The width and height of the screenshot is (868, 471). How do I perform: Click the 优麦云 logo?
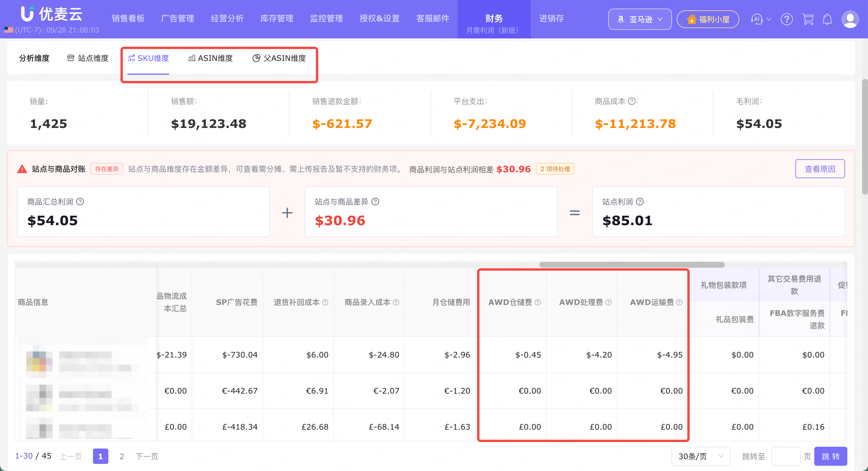point(52,14)
